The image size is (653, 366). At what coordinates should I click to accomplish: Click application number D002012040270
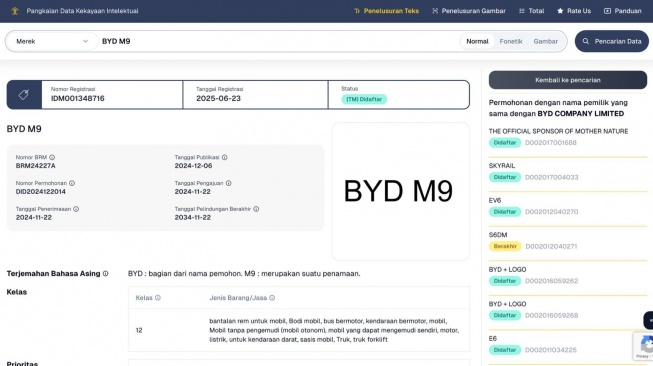(551, 212)
